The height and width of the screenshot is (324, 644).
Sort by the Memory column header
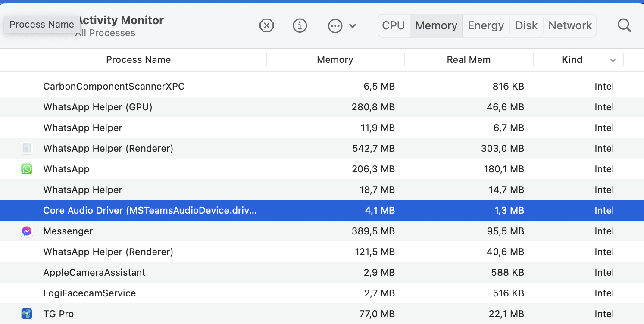(x=335, y=60)
